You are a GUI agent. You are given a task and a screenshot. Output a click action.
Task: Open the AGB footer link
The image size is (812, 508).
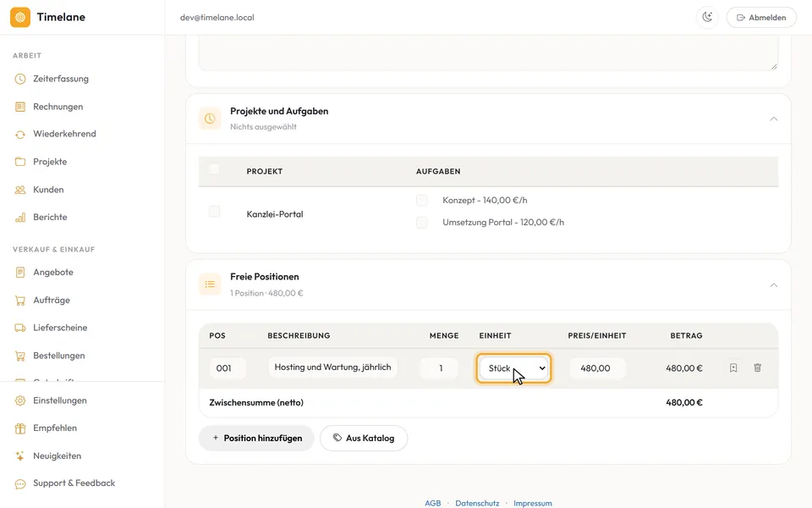433,503
